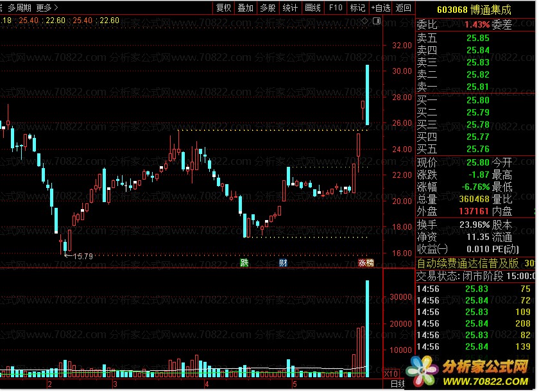Click the 买三 price 25.78
Viewport: 539px width, 392px height.
[x=478, y=124]
